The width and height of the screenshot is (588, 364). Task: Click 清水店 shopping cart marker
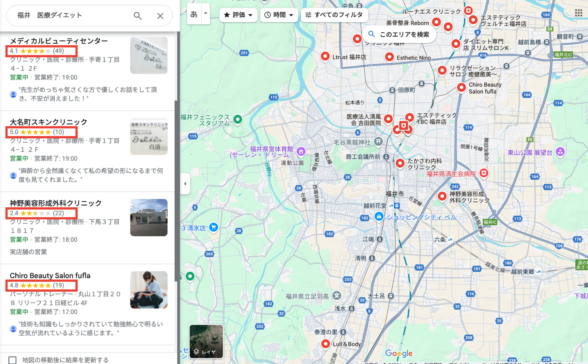[x=213, y=227]
